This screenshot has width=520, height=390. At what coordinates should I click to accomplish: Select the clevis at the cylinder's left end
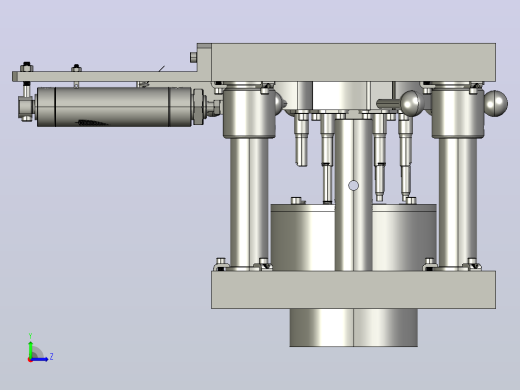click(26, 107)
